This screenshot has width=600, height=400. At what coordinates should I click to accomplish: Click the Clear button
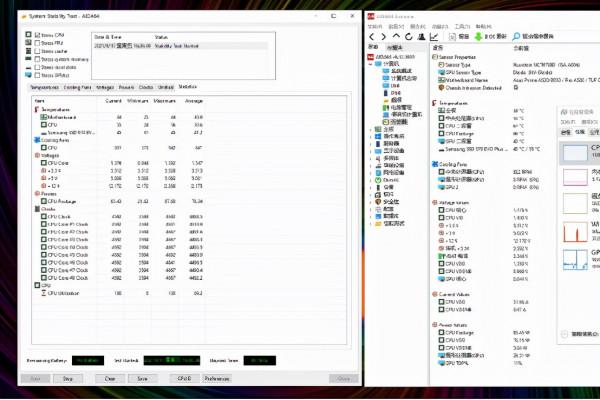coord(110,379)
